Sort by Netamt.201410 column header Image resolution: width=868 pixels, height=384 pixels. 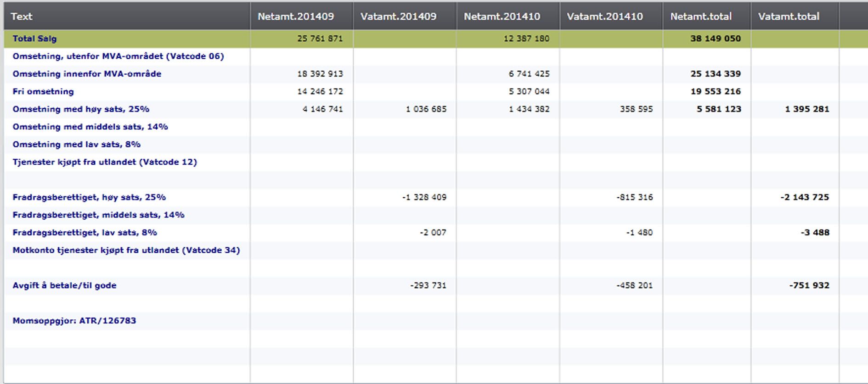tap(502, 17)
